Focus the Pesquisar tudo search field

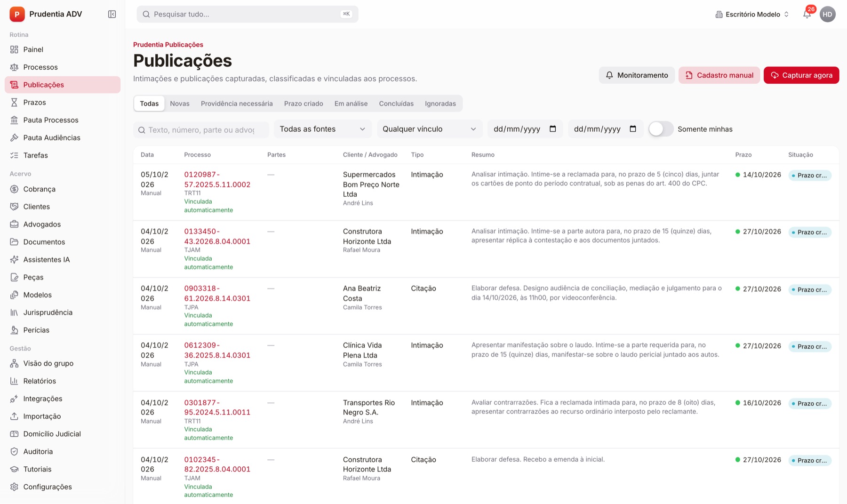pyautogui.click(x=248, y=14)
